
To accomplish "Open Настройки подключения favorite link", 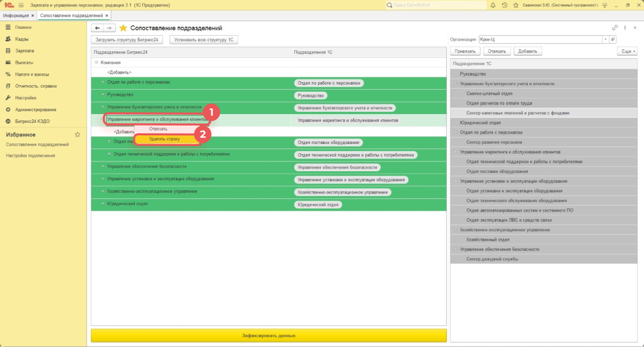I will coord(30,156).
